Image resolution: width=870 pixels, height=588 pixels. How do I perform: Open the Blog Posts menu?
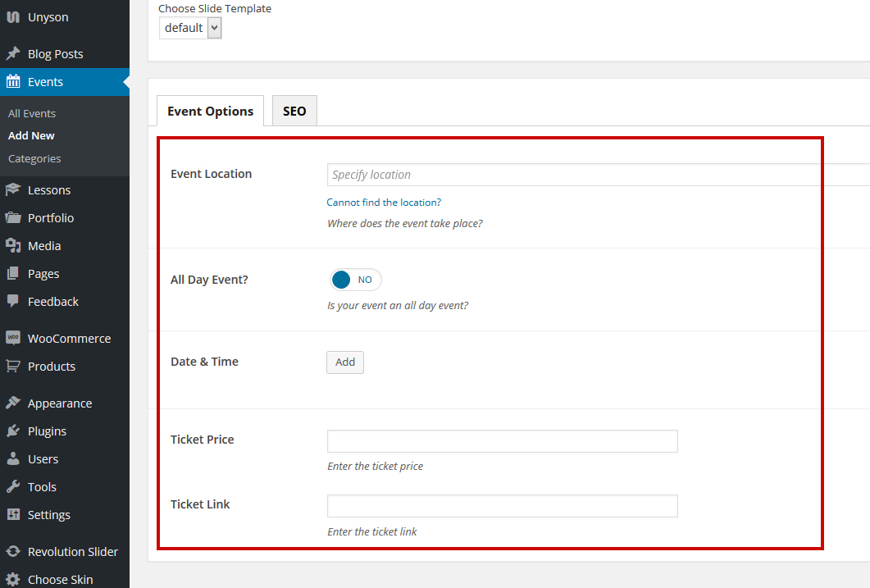(x=64, y=54)
